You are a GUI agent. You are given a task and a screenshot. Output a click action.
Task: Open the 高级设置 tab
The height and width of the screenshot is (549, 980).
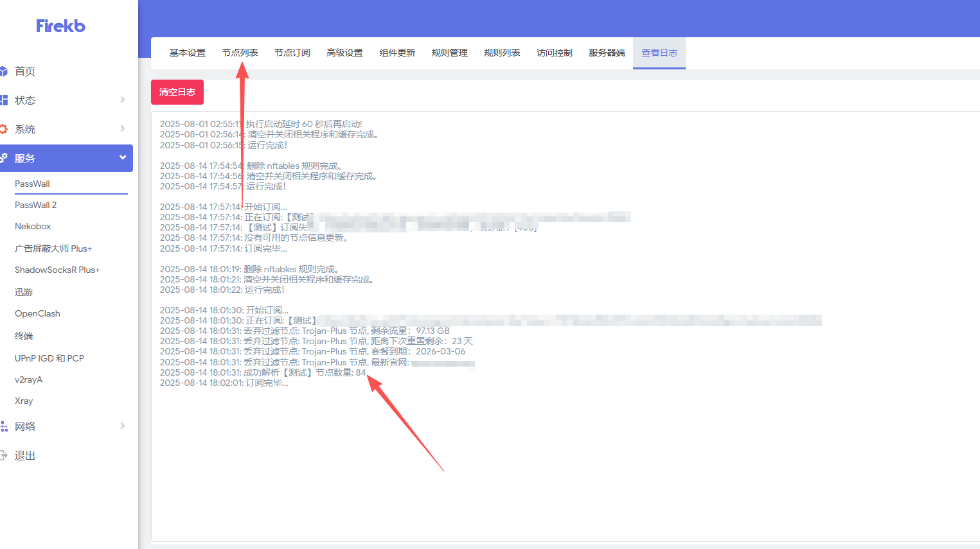pos(344,53)
